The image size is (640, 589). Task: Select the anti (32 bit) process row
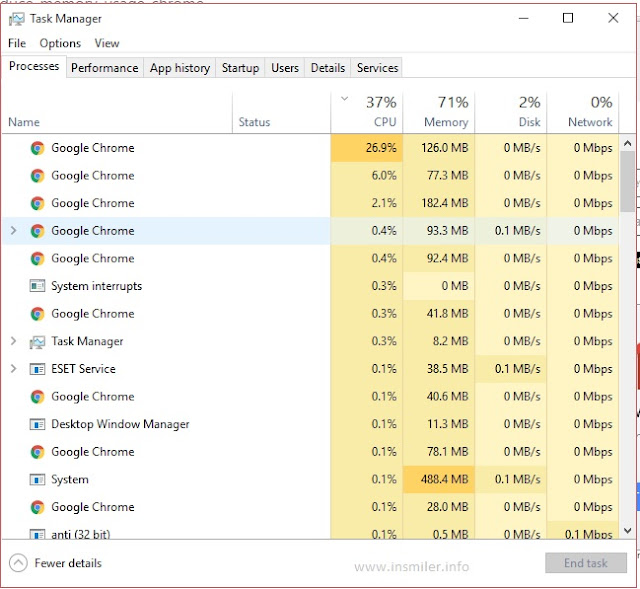(x=310, y=531)
